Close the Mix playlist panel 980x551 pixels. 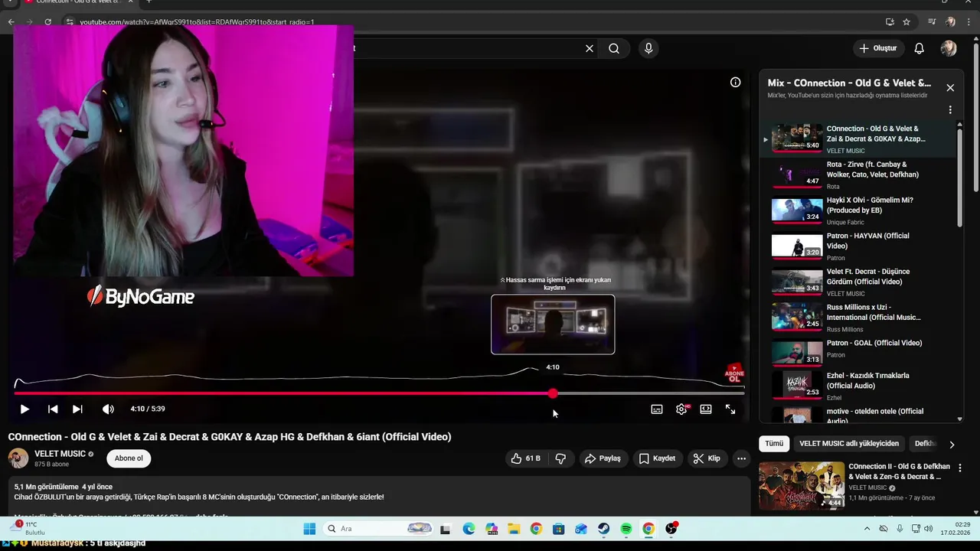[950, 88]
